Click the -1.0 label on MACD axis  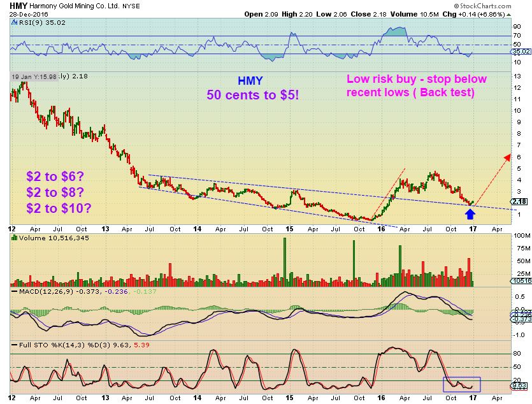click(518, 335)
